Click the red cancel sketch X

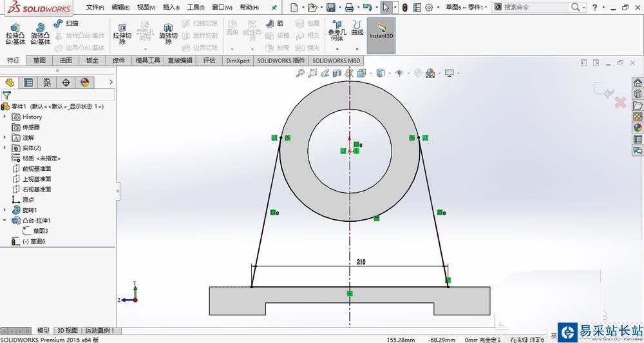tap(620, 102)
